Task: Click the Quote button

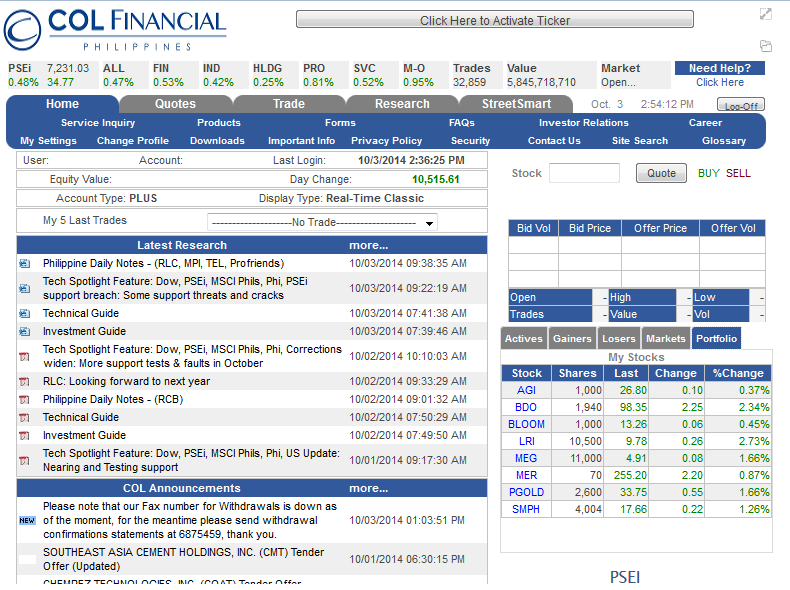Action: [x=661, y=173]
